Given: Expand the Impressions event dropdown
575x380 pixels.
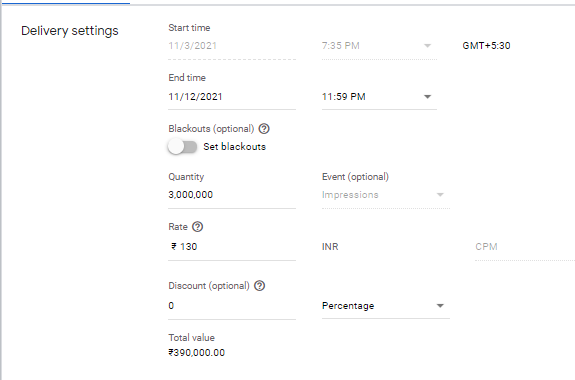Looking at the screenshot, I should (x=386, y=195).
